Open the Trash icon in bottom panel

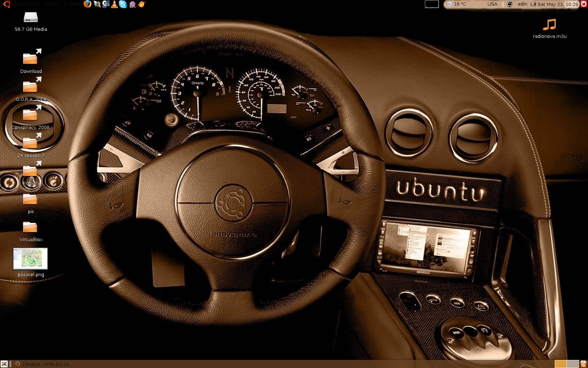click(583, 364)
